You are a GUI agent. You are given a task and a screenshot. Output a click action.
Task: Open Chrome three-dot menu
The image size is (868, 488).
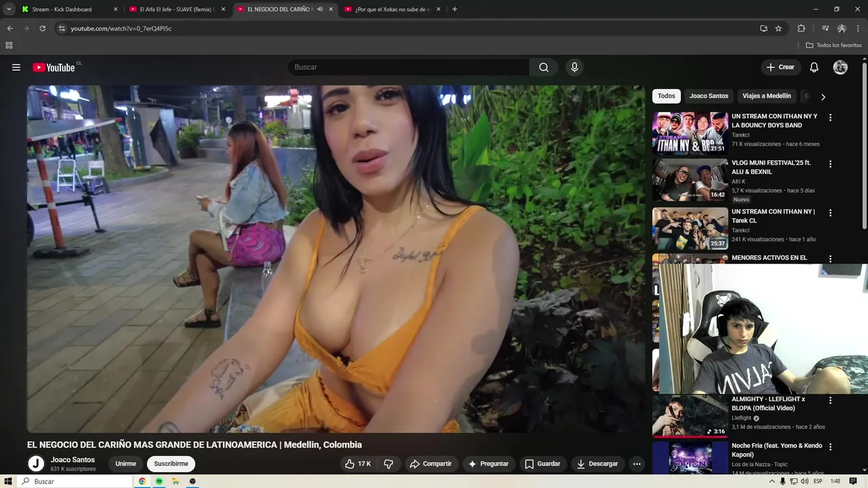click(859, 28)
